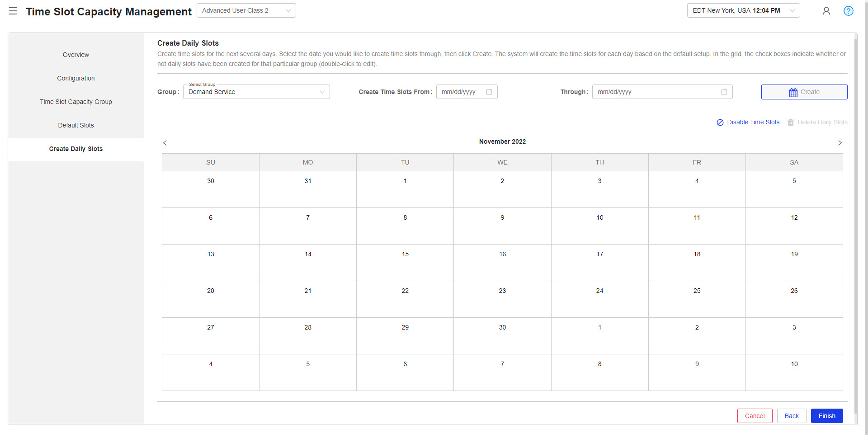868x438 pixels.
Task: Click the Cancel button
Action: (x=755, y=416)
